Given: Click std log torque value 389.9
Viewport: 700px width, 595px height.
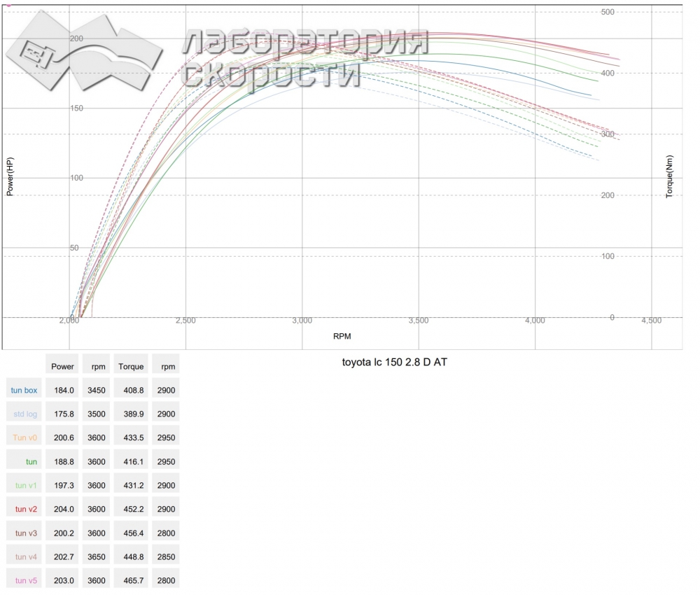Looking at the screenshot, I should point(134,414).
